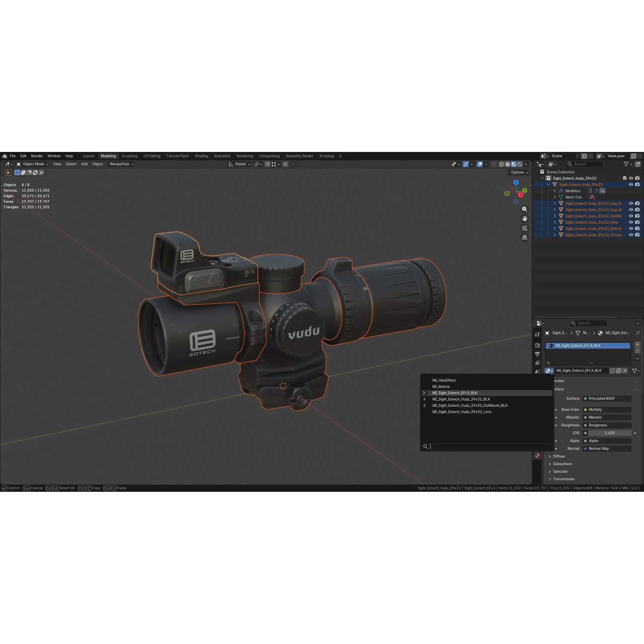Activate the Walk/fly camera icon in sidebar
Viewport: 644px width, 644px height.
tap(525, 228)
